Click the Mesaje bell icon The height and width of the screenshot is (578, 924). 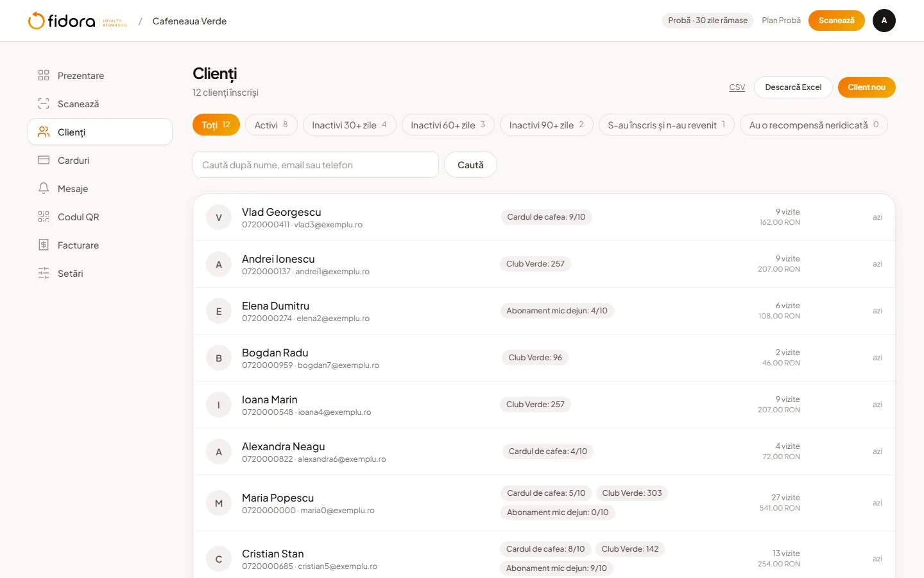(x=44, y=188)
